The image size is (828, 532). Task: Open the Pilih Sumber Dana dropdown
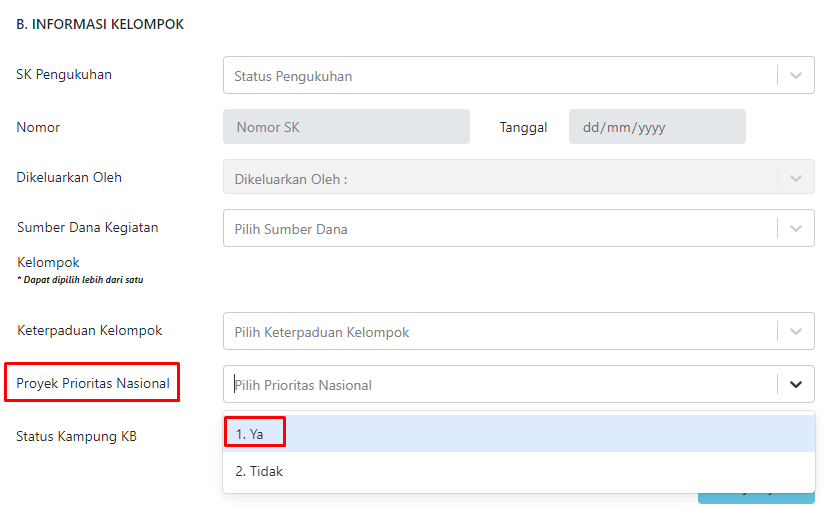click(519, 228)
